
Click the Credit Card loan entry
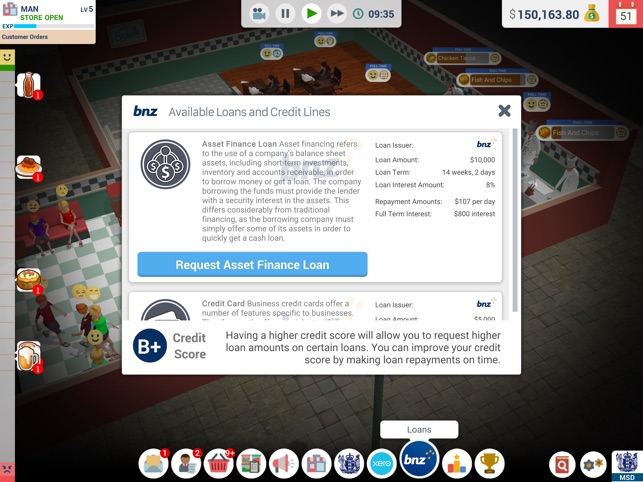(x=315, y=306)
